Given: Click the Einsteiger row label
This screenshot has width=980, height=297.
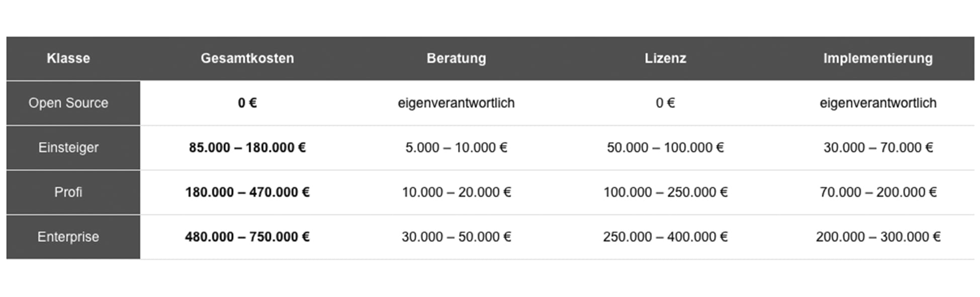Looking at the screenshot, I should 68,148.
